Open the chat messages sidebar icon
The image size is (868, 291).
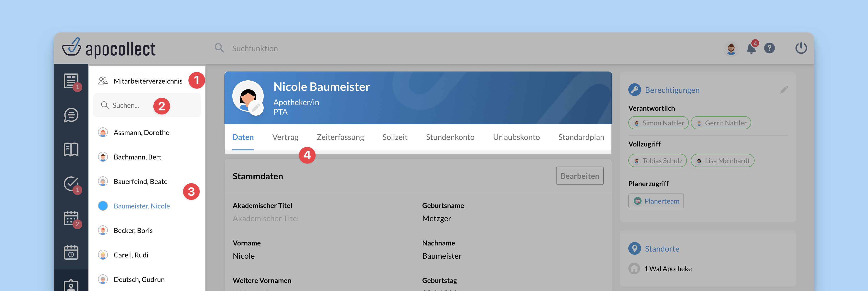[71, 115]
